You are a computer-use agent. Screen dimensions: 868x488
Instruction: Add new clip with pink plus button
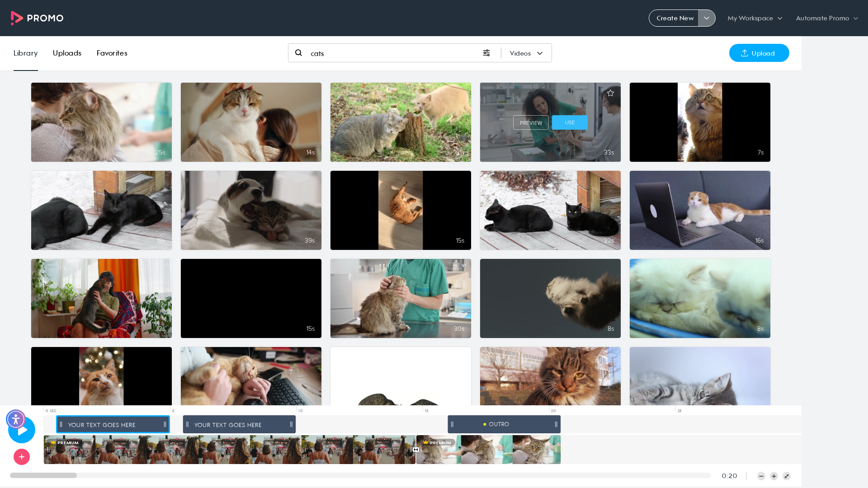22,457
